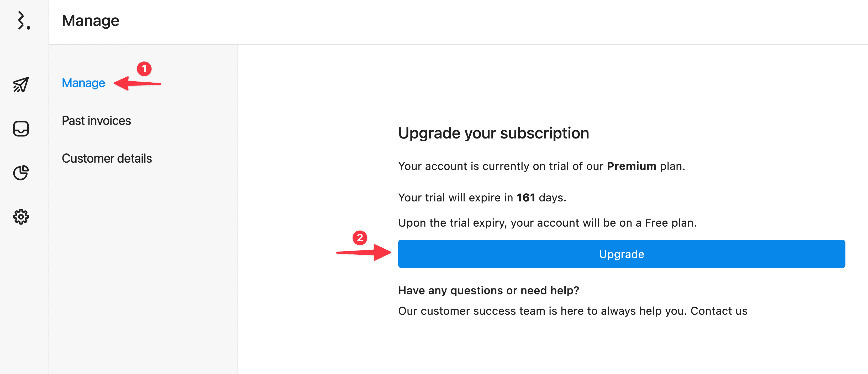Click the red badge numbered 2
Screen dimensions: 868x374
(x=360, y=238)
